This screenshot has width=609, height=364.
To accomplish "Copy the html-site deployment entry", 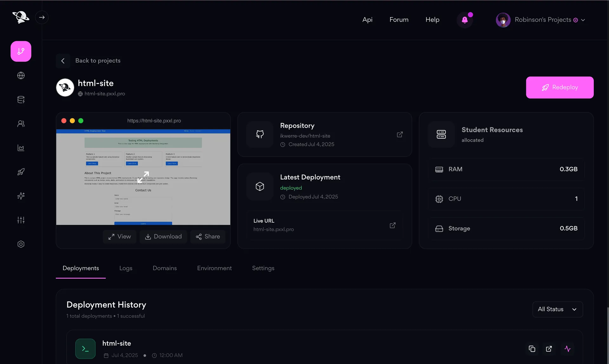I will click(532, 349).
